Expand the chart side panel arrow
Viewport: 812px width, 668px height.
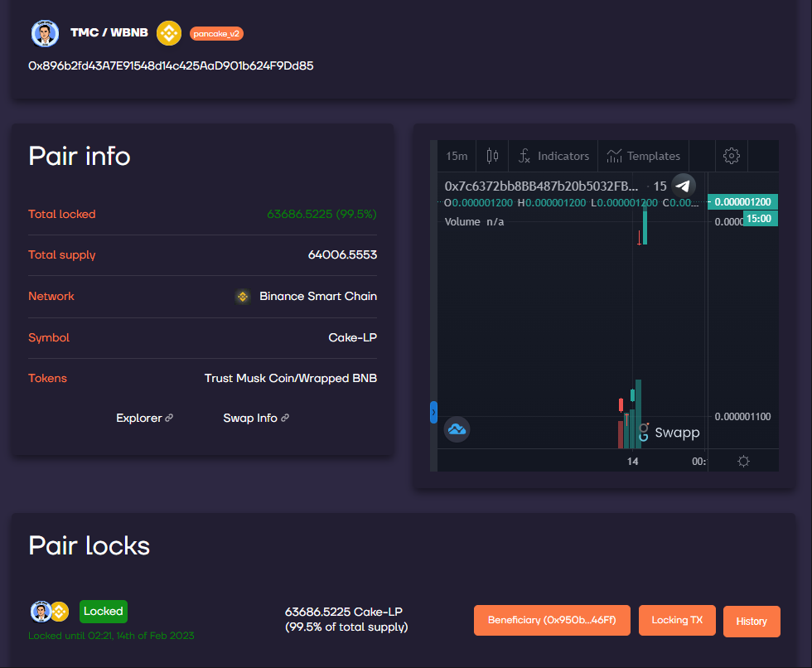[433, 412]
